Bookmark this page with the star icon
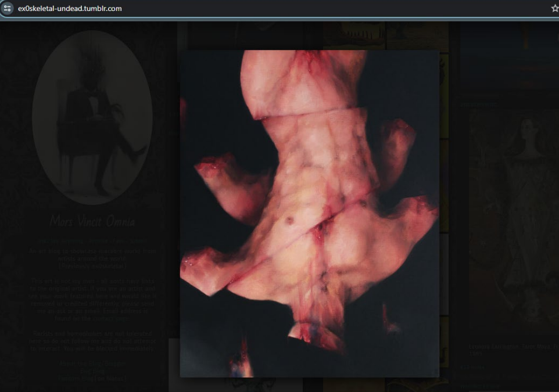Image resolution: width=559 pixels, height=392 pixels. click(554, 8)
